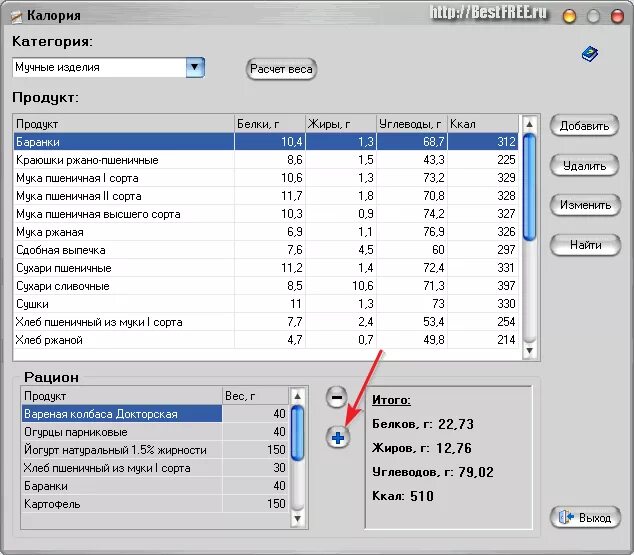
Task: Click the Вес, г column header in ration
Action: [256, 396]
